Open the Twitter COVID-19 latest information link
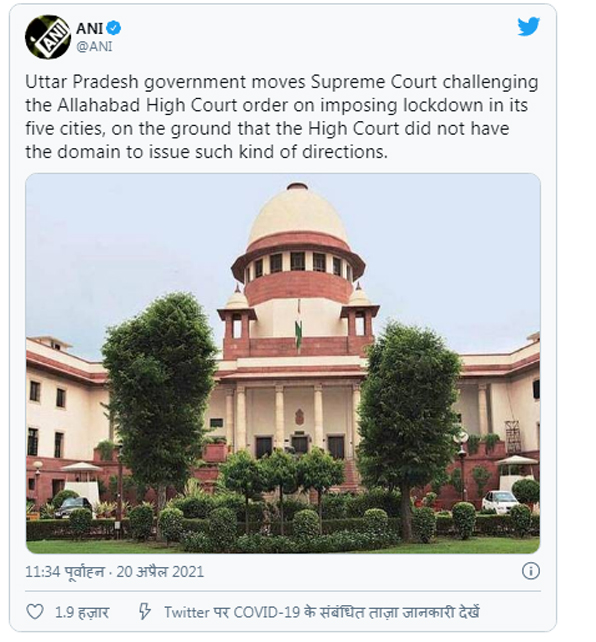 click(321, 612)
